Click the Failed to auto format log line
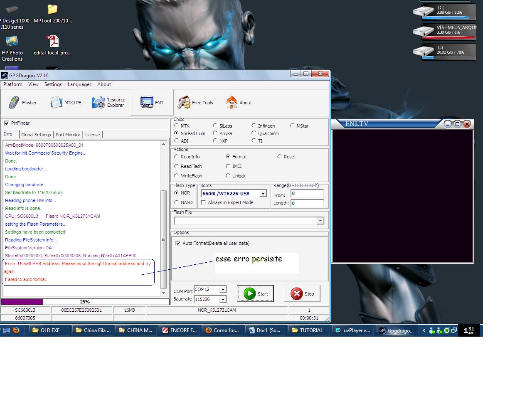Screen dimensions: 532x399 tap(26, 279)
